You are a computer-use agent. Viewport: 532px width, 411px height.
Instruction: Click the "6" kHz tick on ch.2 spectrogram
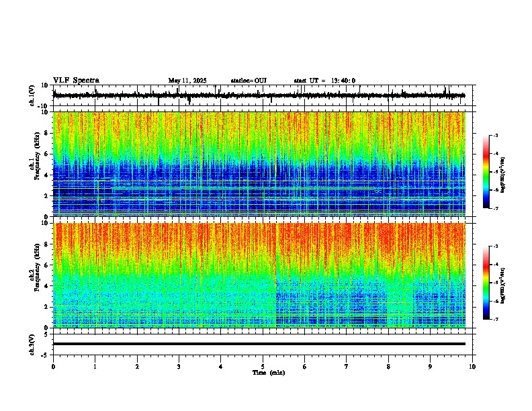(46, 265)
